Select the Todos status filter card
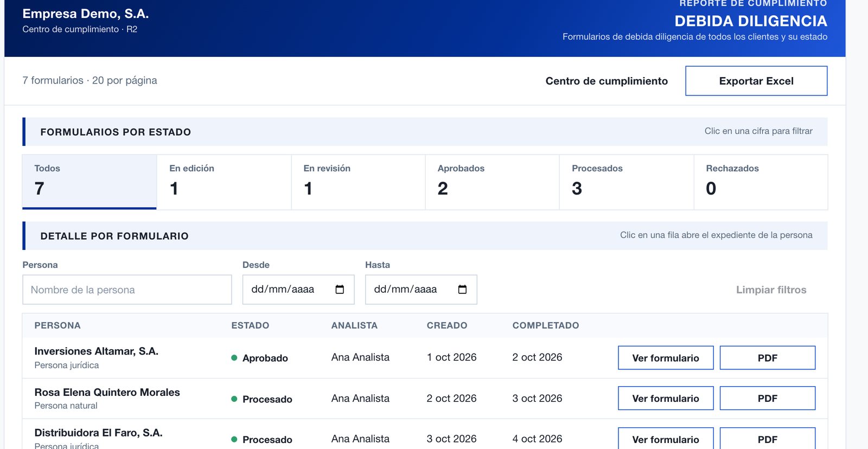The width and height of the screenshot is (868, 449). pos(90,182)
